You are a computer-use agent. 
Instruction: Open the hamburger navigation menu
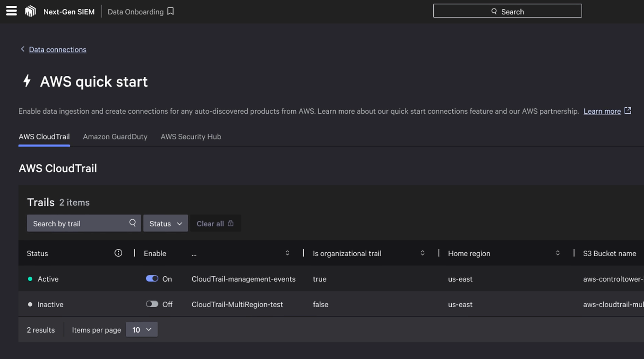(x=11, y=11)
